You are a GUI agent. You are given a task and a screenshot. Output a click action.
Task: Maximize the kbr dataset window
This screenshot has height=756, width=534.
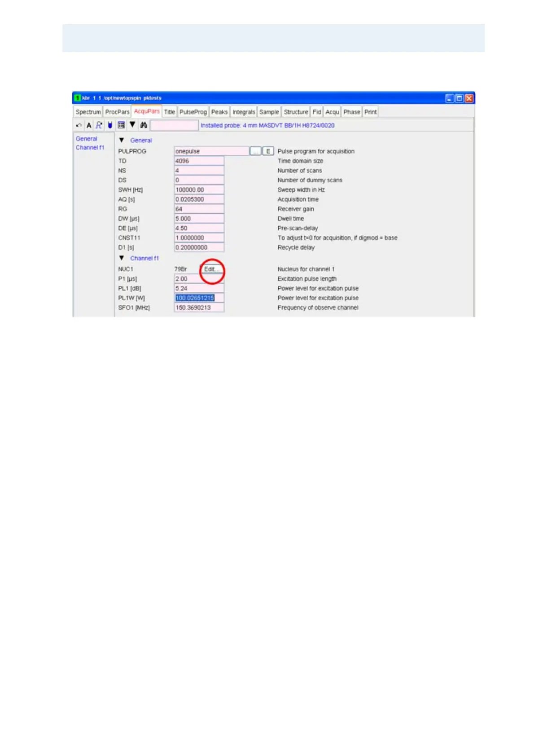pyautogui.click(x=459, y=98)
